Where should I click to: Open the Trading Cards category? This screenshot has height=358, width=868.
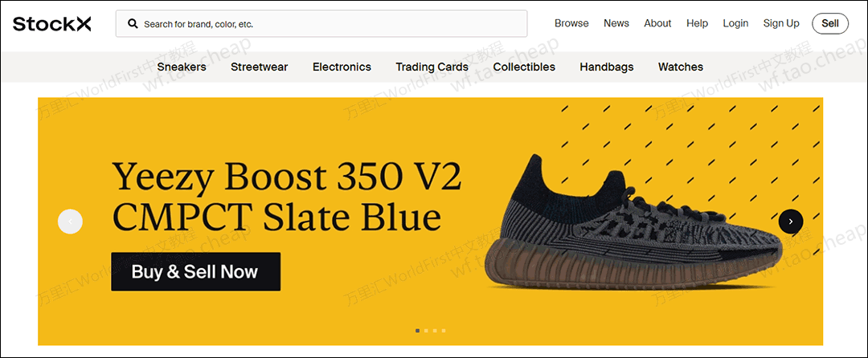432,67
